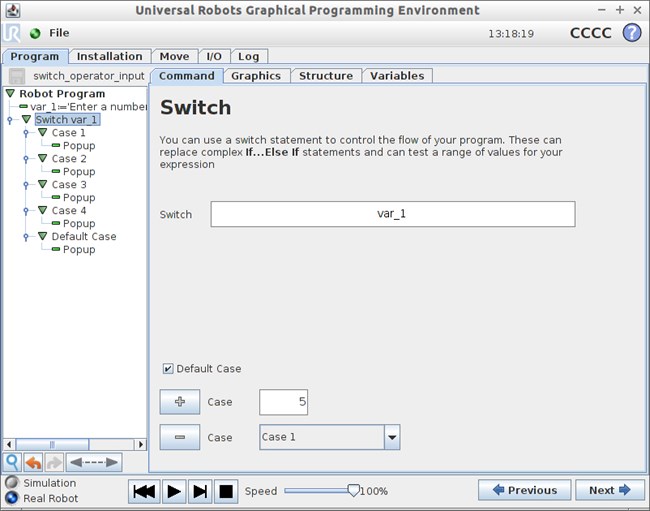Click the Switch expression field var_1
This screenshot has height=511, width=650.
pos(393,214)
